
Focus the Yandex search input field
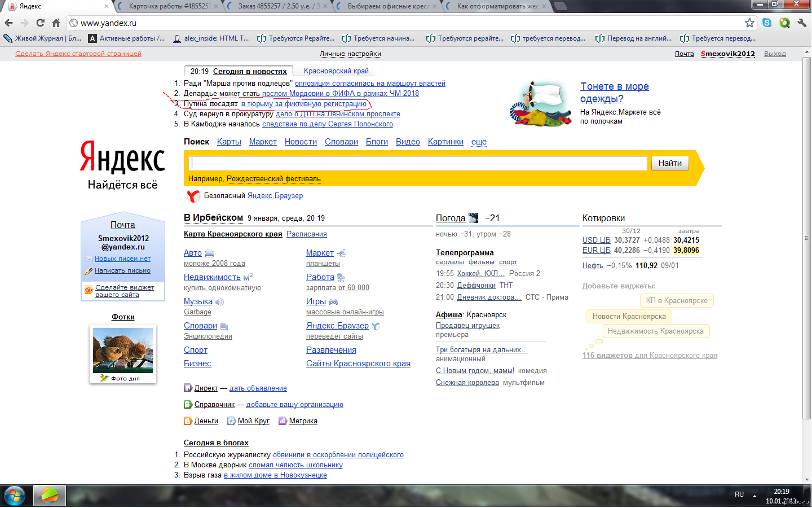[418, 163]
